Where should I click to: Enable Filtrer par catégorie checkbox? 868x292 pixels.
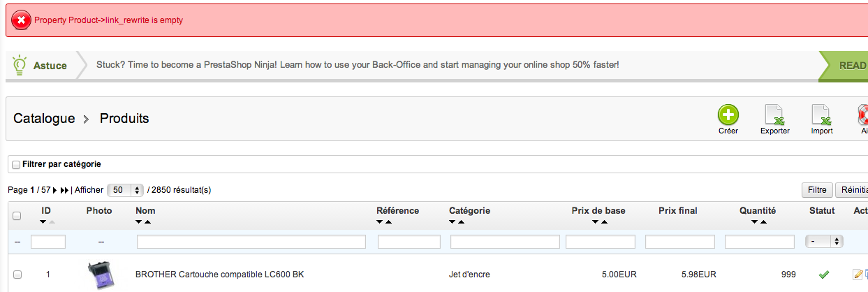16,165
